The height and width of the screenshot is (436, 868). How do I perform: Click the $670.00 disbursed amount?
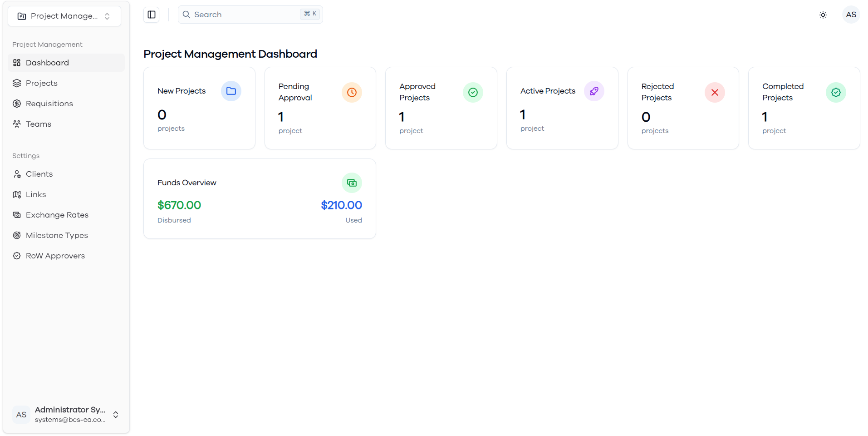(x=179, y=205)
